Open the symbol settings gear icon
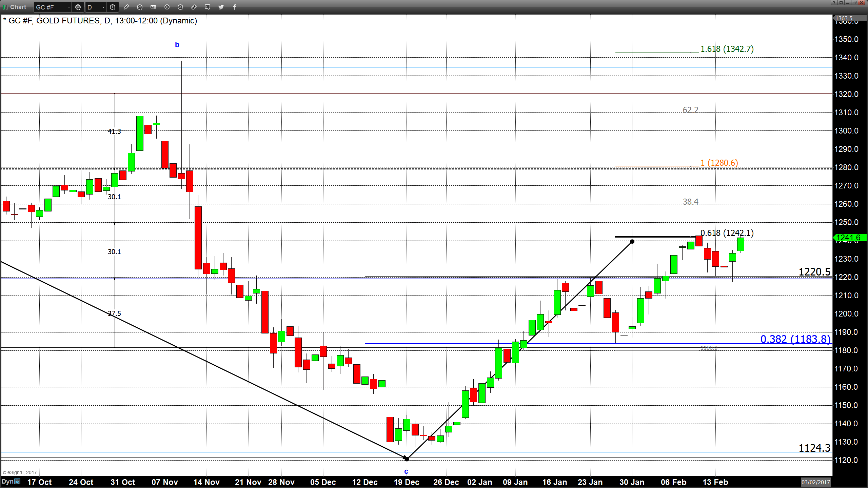Viewport: 868px width, 488px height. tap(78, 7)
